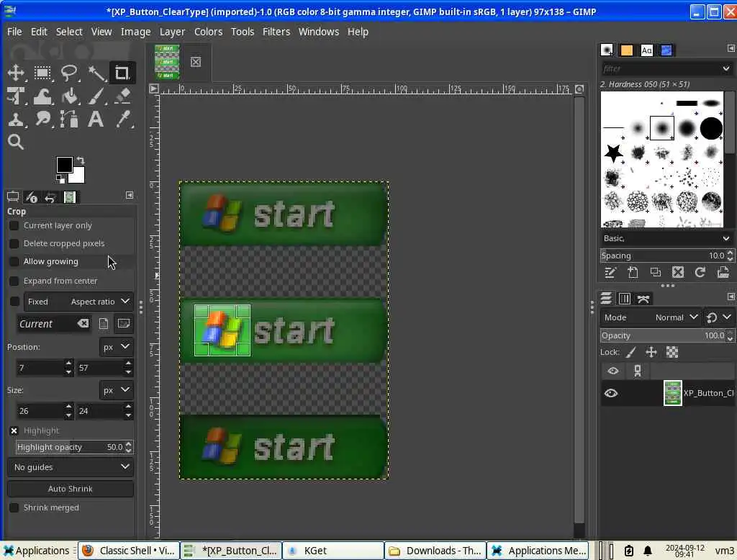Open the layer Mode Normal dropdown
Image resolution: width=737 pixels, height=560 pixels.
651,317
